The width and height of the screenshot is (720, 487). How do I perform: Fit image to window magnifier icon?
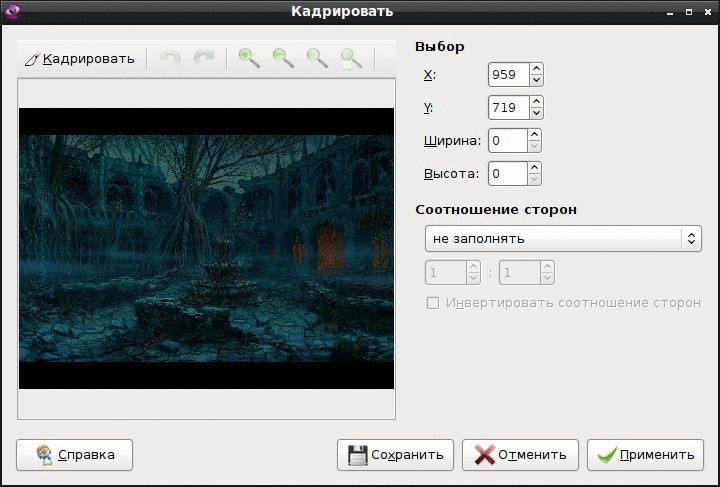[351, 59]
